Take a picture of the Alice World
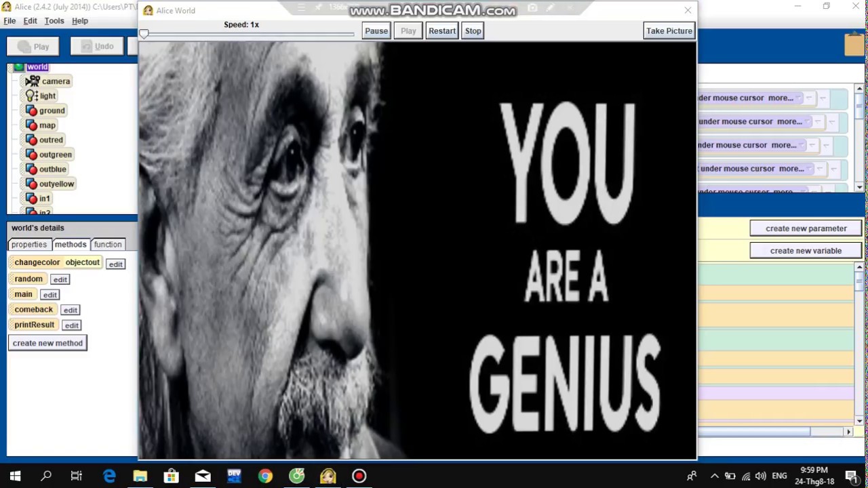868x488 pixels. coord(669,30)
